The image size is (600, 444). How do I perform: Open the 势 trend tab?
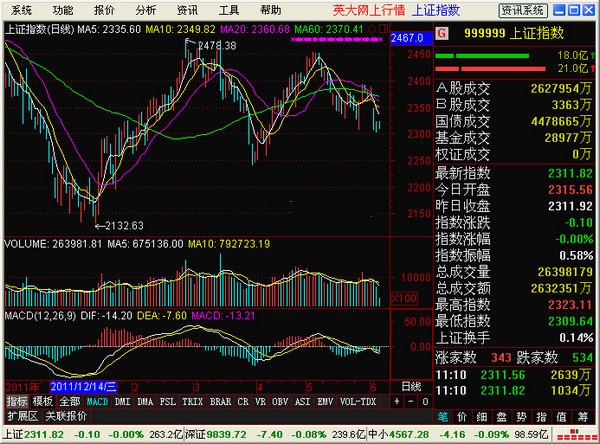pos(522,415)
